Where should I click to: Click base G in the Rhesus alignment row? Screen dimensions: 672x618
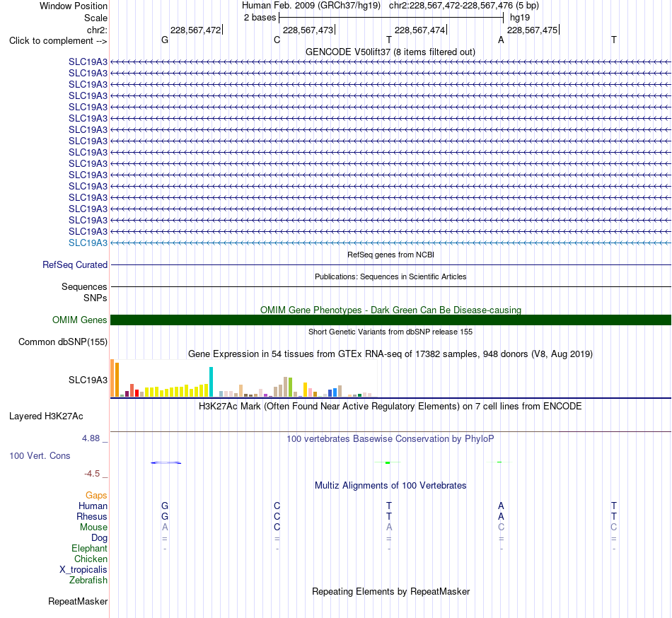click(x=165, y=516)
